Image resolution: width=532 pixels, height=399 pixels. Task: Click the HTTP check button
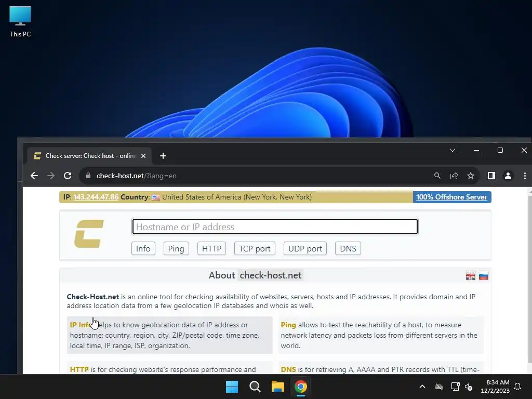click(x=212, y=248)
